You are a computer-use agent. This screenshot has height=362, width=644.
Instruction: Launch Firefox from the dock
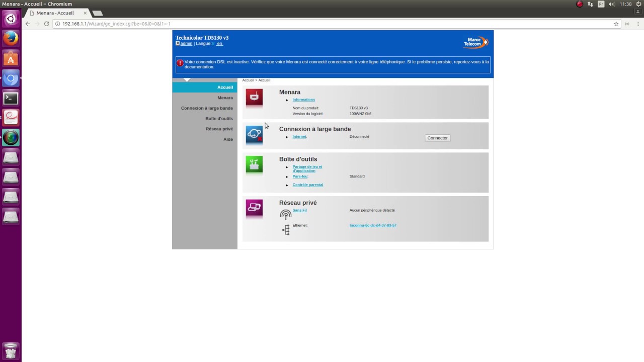(11, 38)
